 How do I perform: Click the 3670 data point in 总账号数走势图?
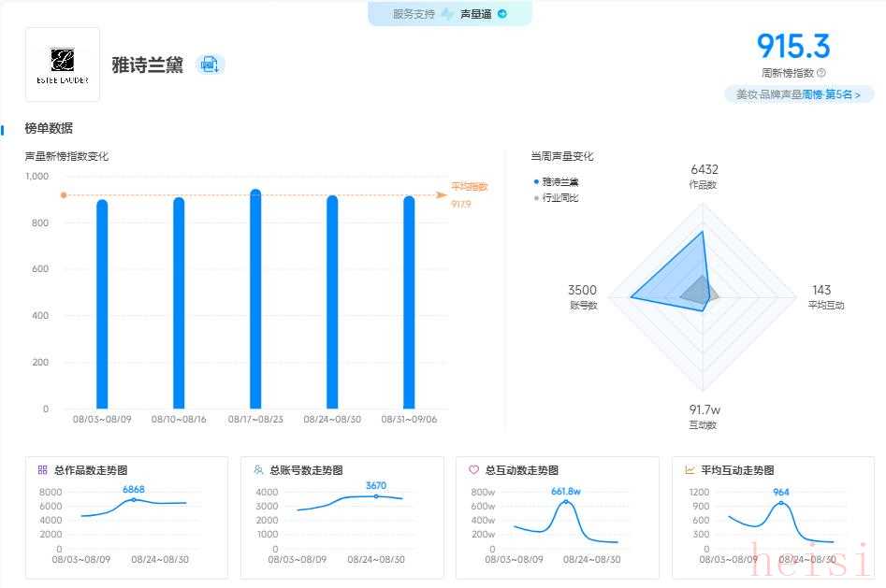376,496
